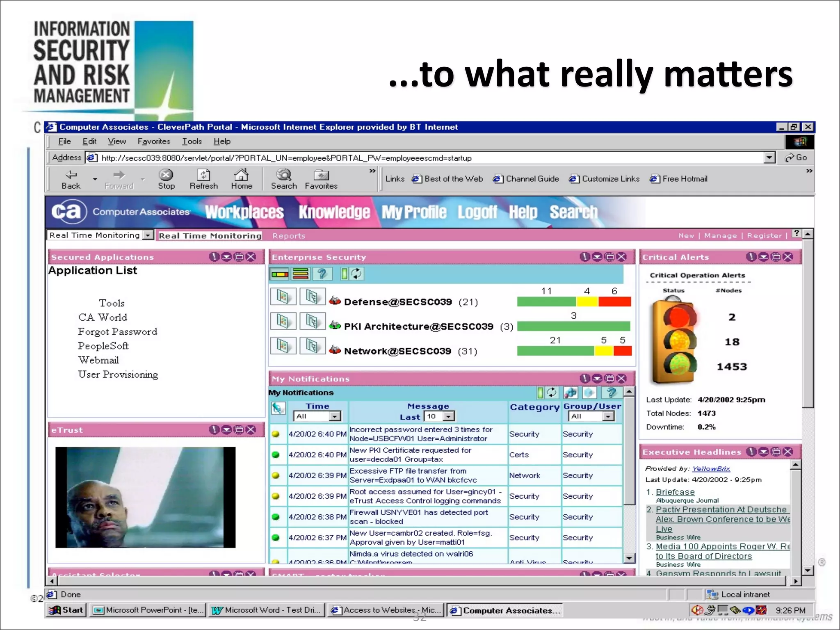Viewport: 840px width, 630px height.
Task: Open the Real Time Monitoring workplace dropdown
Action: pyautogui.click(x=148, y=235)
